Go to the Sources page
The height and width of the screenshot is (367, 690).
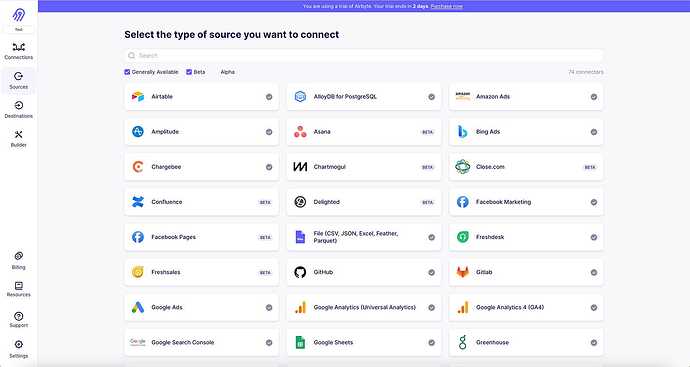18,81
